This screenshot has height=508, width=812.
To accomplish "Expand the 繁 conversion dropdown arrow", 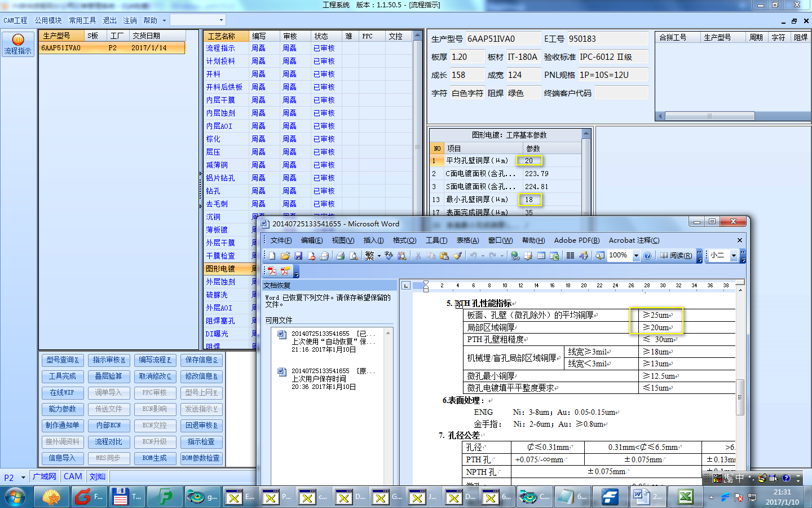I will pos(379,256).
